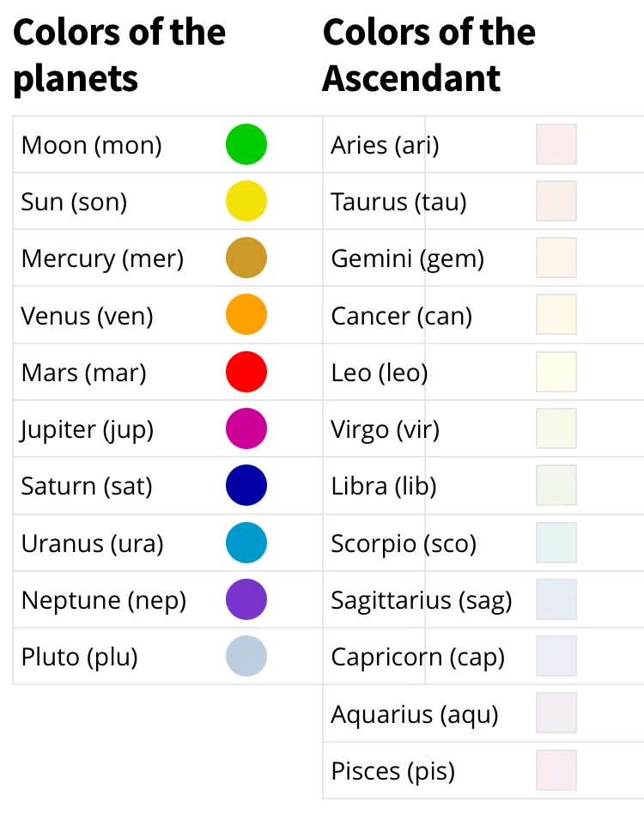Click the orange Venus color circle

tap(246, 314)
